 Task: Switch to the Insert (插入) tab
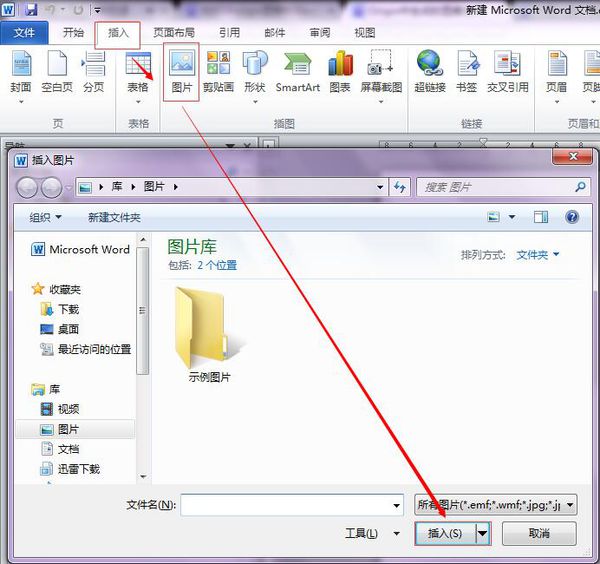coord(118,33)
